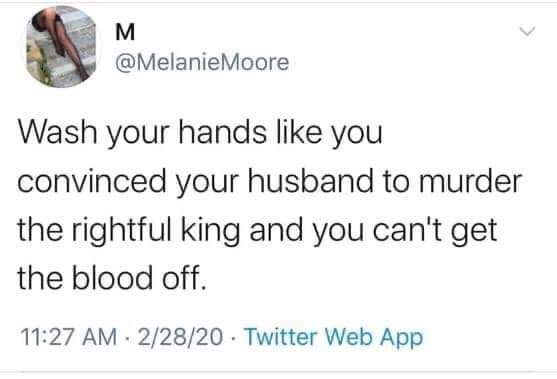Click the final line 'the blood off.'
The width and height of the screenshot is (557, 379).
(x=112, y=278)
